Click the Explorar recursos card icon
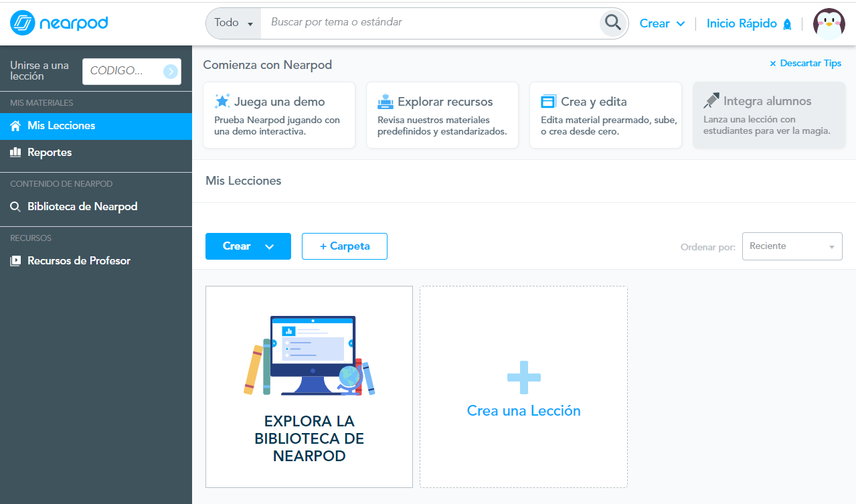The width and height of the screenshot is (856, 504). (x=385, y=101)
